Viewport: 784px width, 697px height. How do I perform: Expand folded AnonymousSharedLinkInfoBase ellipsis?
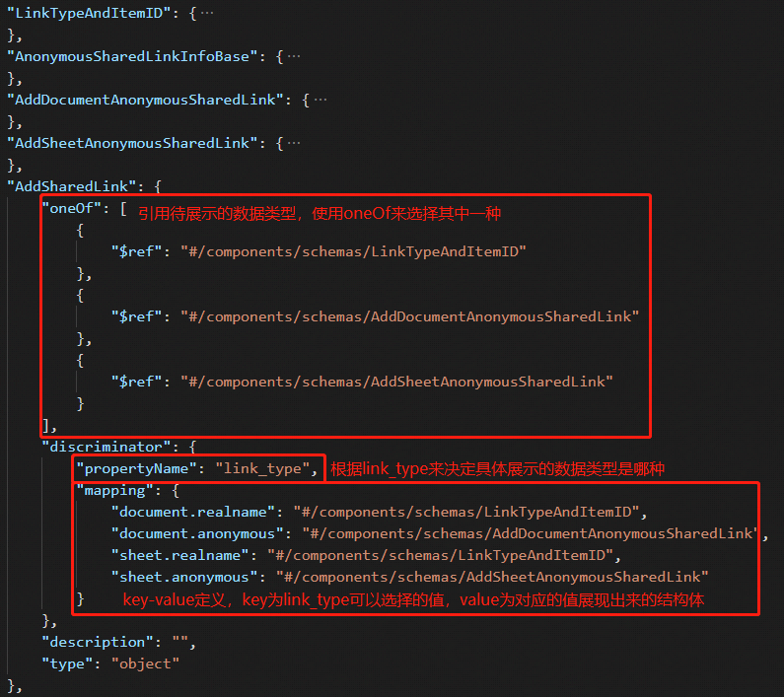tap(294, 56)
